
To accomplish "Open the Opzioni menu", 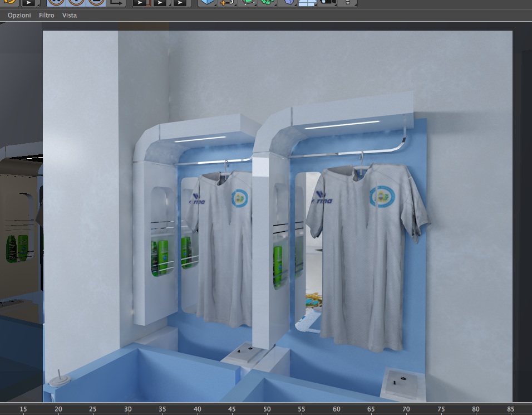I will (19, 15).
